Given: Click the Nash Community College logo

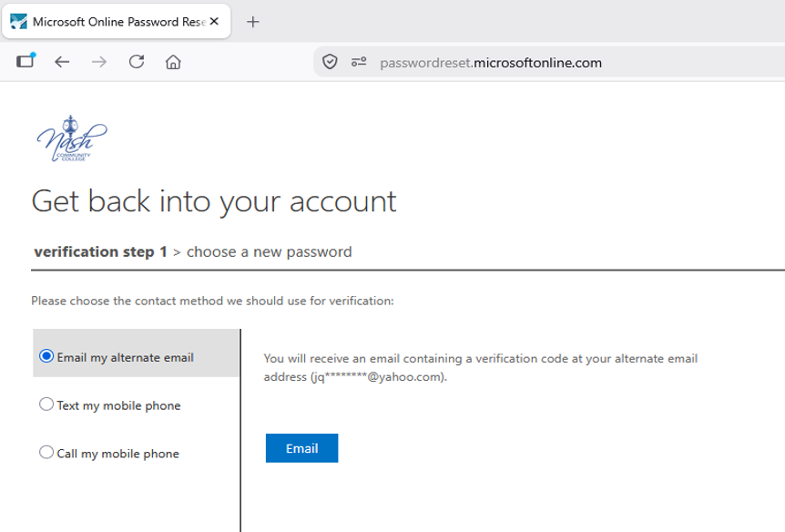Looking at the screenshot, I should (x=72, y=138).
